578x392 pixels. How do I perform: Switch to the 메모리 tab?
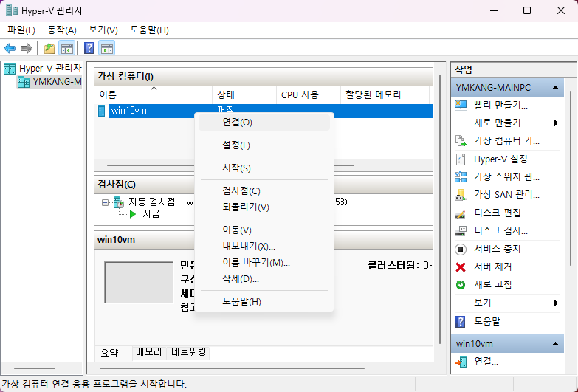pyautogui.click(x=149, y=352)
